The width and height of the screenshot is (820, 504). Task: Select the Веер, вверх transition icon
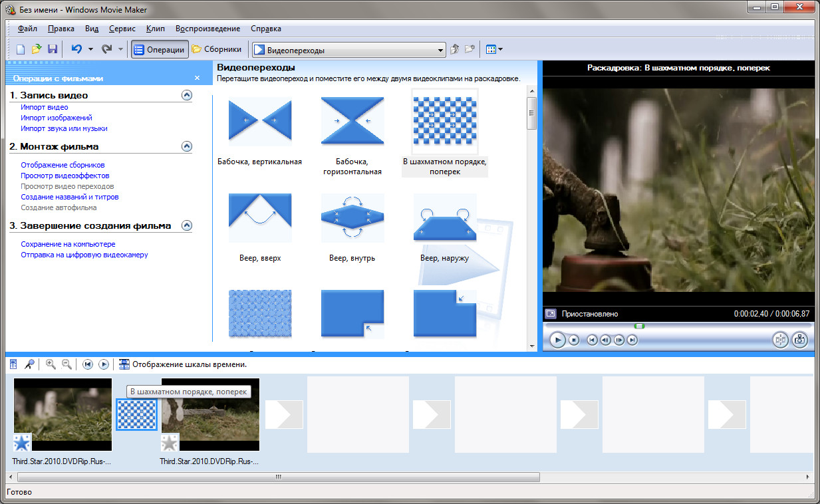(x=259, y=218)
